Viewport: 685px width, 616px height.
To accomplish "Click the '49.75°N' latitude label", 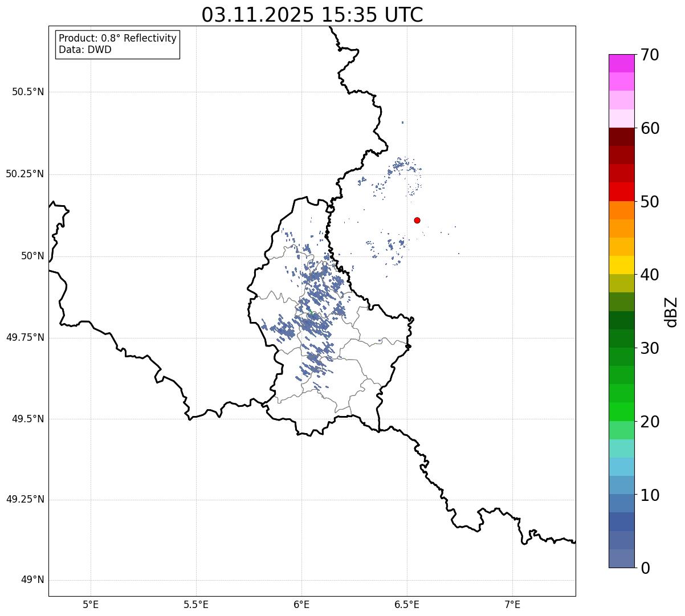I will click(x=25, y=337).
